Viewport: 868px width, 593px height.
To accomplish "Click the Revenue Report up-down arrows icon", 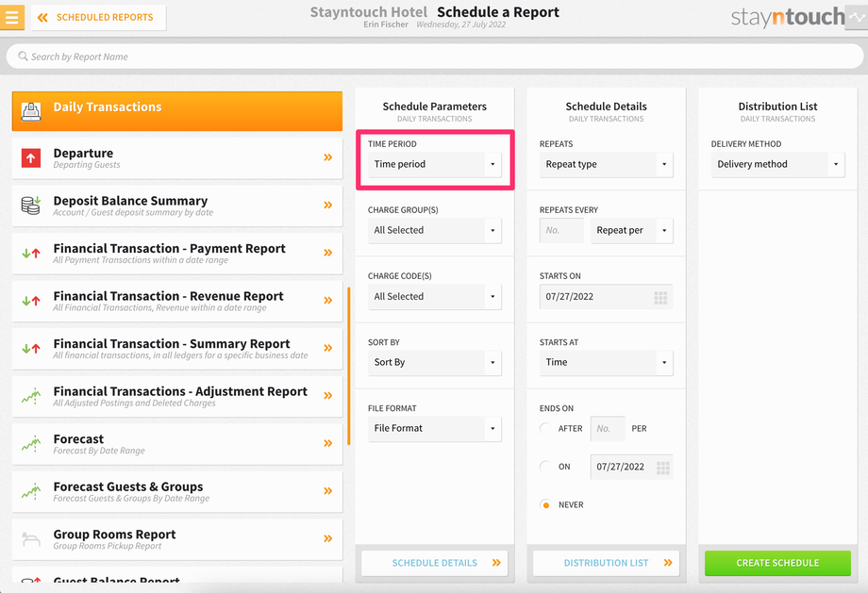I will [x=31, y=301].
